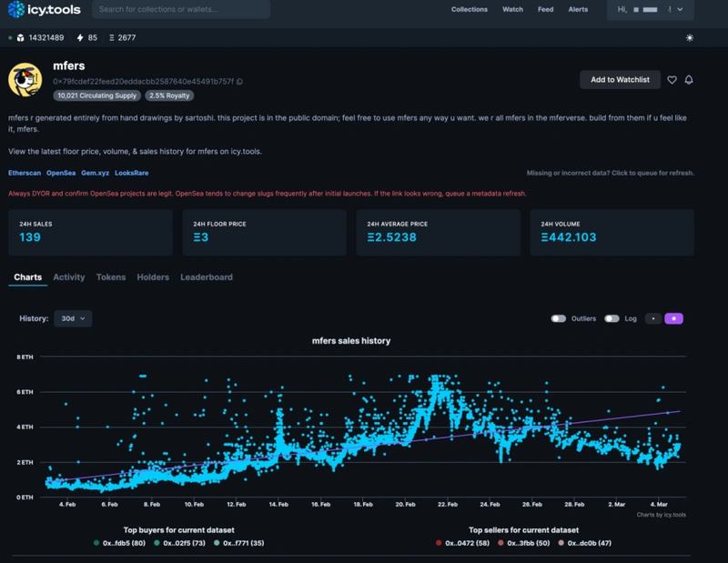728x563 pixels.
Task: Open the Etherscan link
Action: [x=25, y=173]
